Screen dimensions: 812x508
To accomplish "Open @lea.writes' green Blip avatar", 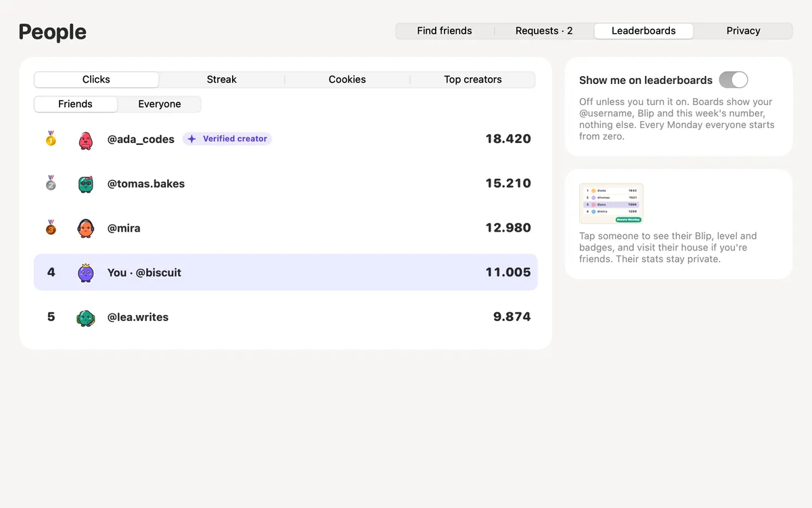I will coord(85,317).
